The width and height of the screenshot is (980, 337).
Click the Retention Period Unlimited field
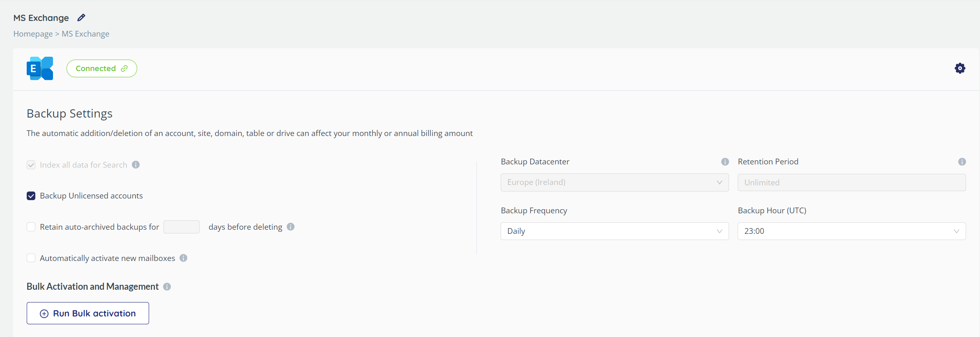pyautogui.click(x=851, y=182)
